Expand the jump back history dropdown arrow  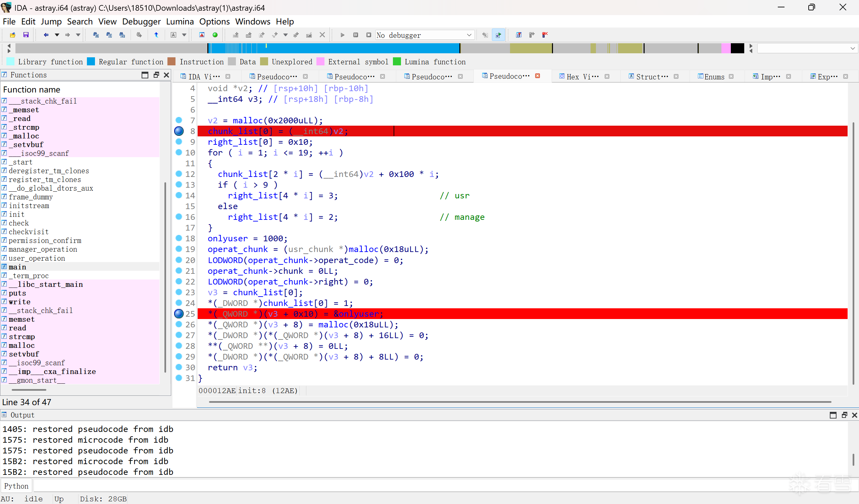click(57, 35)
